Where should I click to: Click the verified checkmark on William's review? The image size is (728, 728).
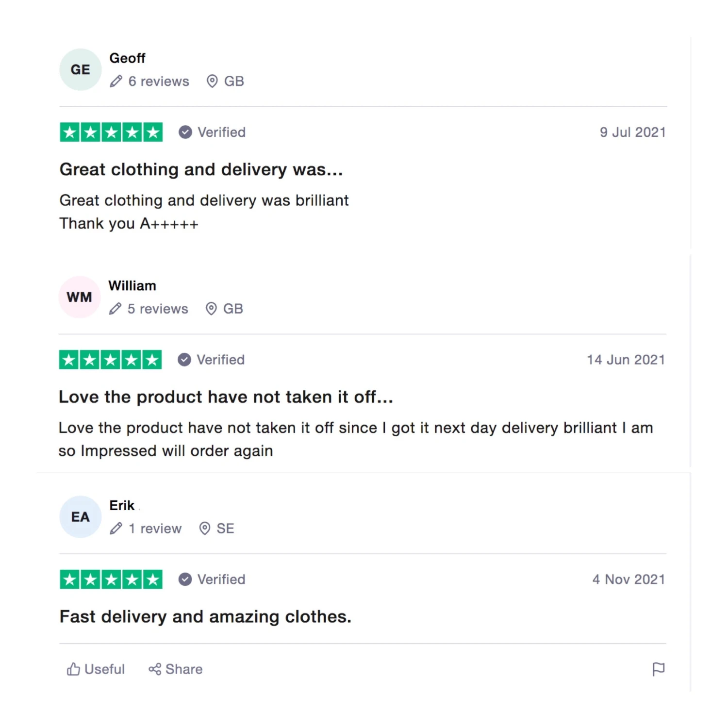point(184,360)
